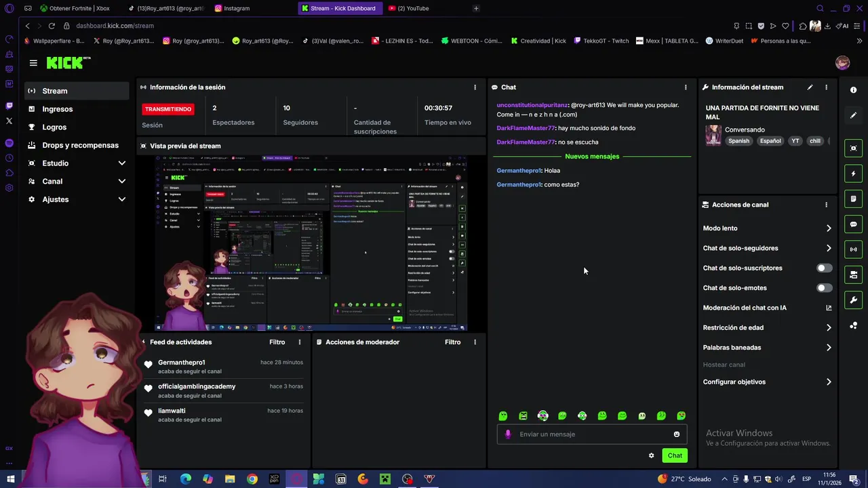Expand Estudio in the sidebar
This screenshot has height=488, width=868.
[121, 163]
